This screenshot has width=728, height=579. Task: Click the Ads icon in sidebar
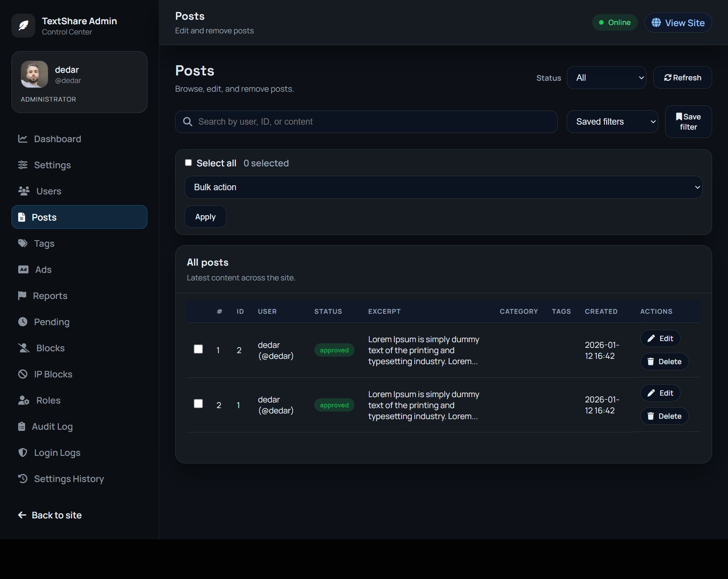point(23,269)
